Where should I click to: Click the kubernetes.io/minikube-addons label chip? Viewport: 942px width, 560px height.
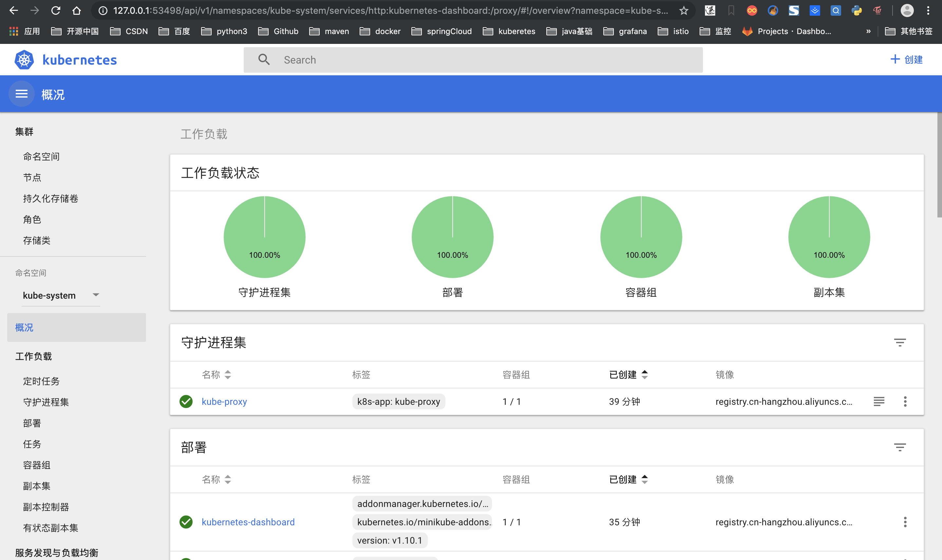(422, 522)
